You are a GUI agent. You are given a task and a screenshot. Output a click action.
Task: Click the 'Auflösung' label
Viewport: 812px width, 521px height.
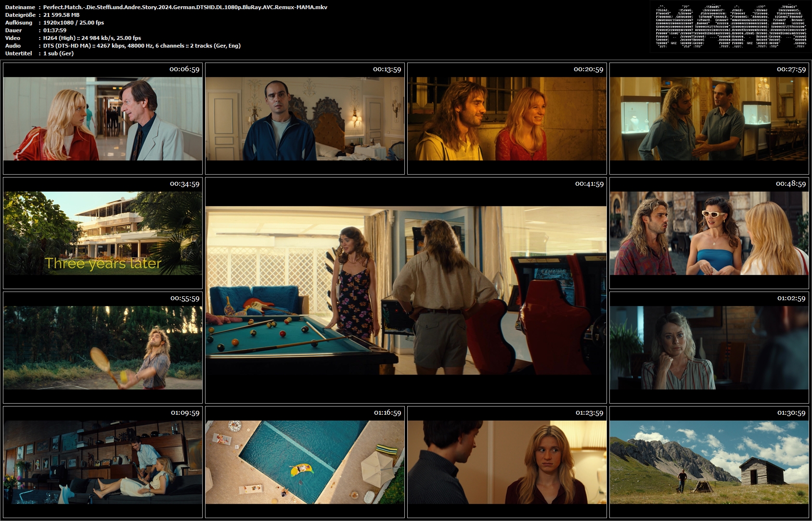point(19,23)
